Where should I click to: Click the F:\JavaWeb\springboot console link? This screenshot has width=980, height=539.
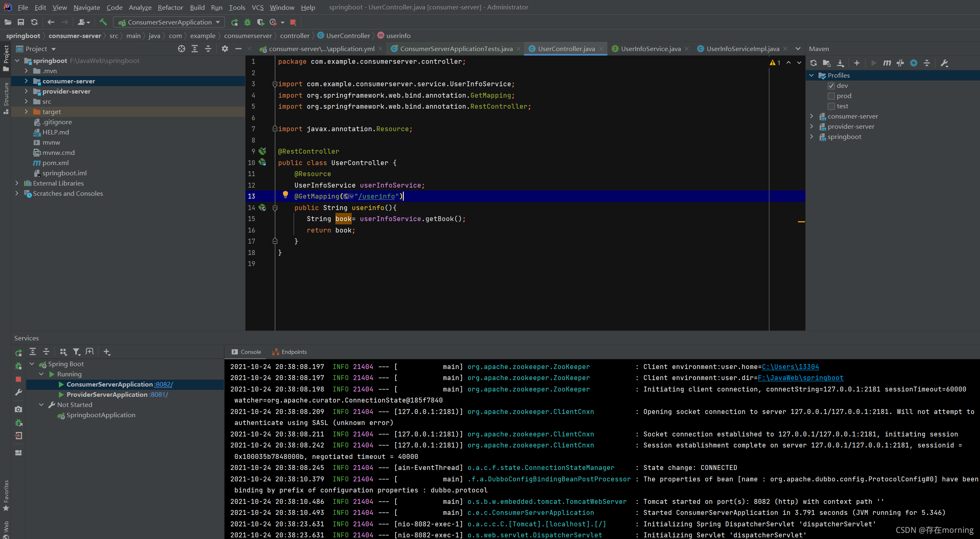[800, 378]
